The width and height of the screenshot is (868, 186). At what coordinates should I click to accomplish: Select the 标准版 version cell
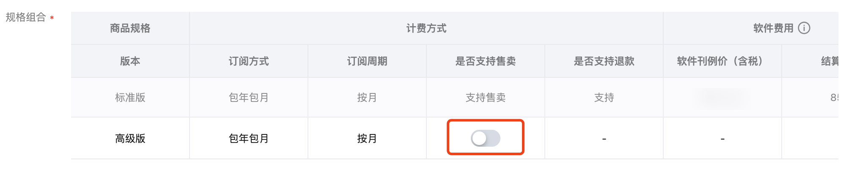pyautogui.click(x=130, y=98)
